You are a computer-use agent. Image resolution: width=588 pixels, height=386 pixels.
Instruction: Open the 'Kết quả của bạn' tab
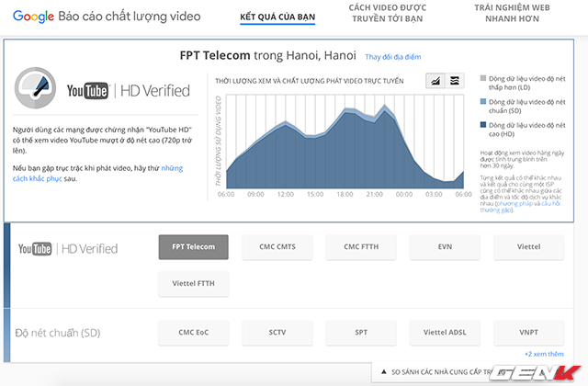[276, 17]
